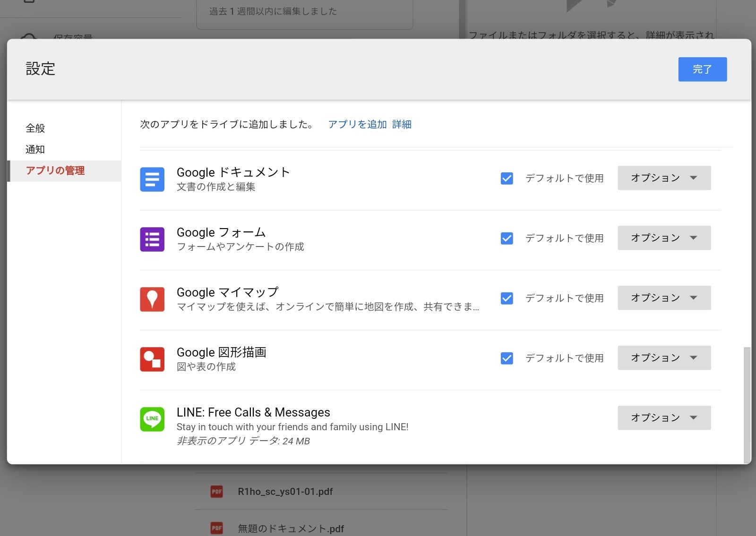Screen dimensions: 756x536
Task: Open the 詳細 link
Action: [x=402, y=125]
